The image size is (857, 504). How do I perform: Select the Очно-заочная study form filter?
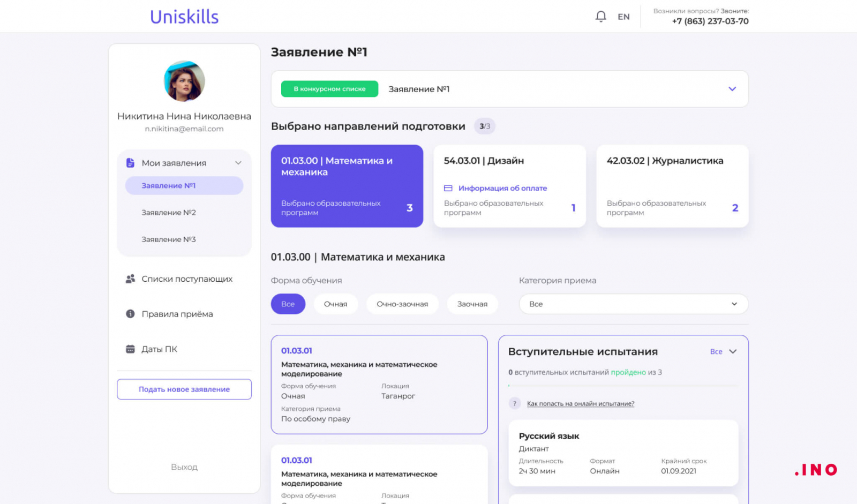402,304
